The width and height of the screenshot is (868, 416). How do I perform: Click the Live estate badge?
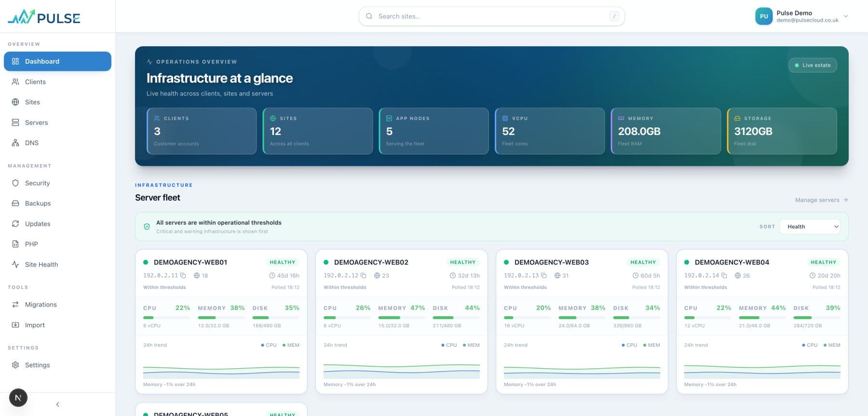(813, 65)
